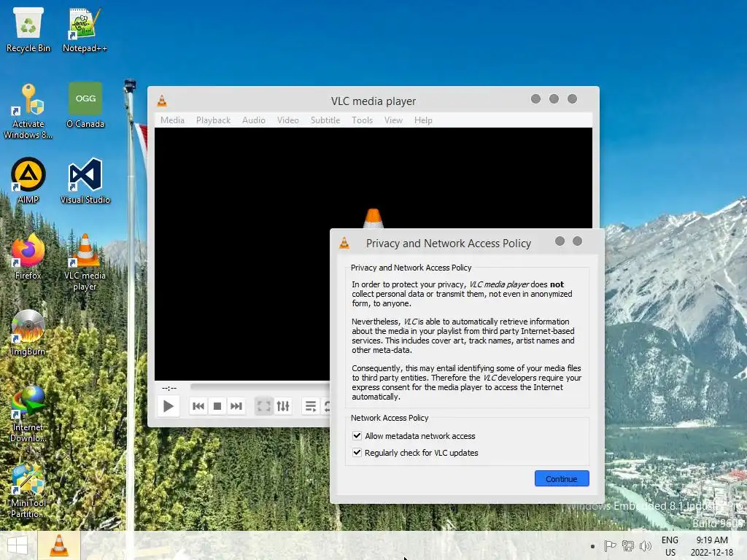The image size is (747, 560).
Task: Click the Previous media button in VLC
Action: 198,406
